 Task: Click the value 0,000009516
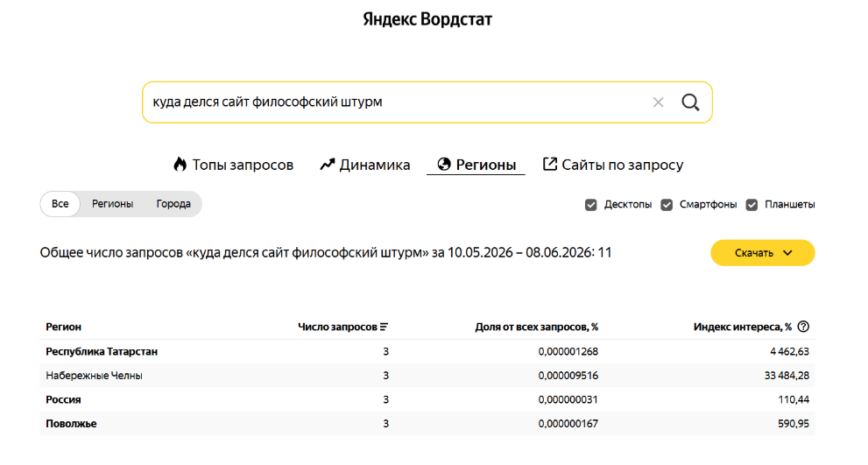[x=568, y=376]
